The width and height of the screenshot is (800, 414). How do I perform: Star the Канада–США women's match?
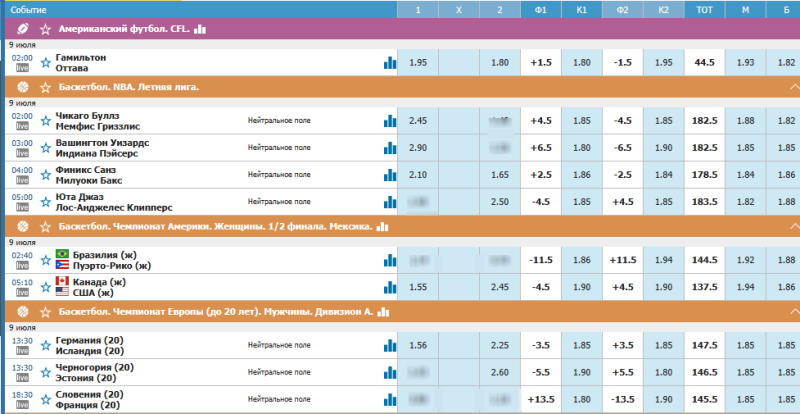(45, 288)
